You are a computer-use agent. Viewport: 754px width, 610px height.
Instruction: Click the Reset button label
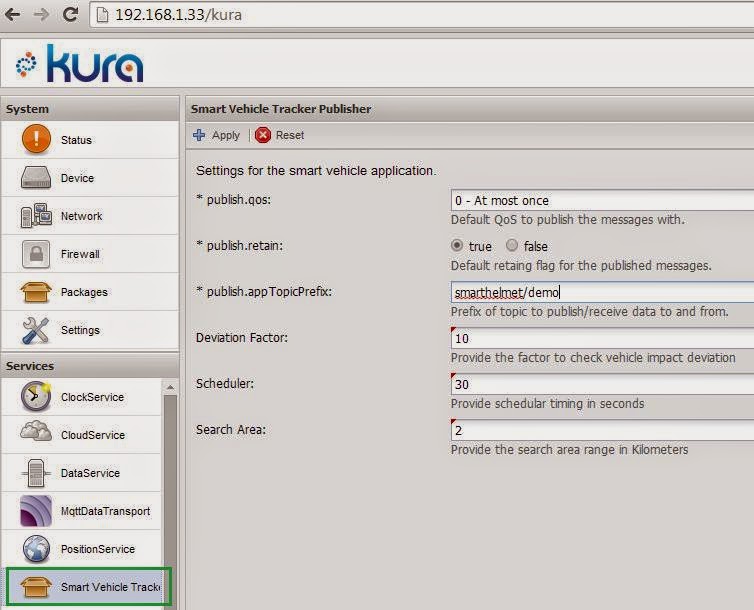click(x=290, y=135)
